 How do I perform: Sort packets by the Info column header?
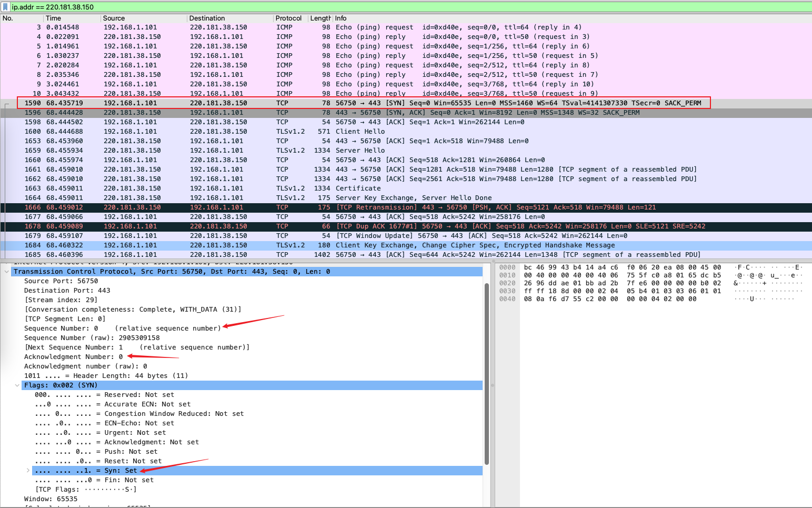tap(572, 18)
